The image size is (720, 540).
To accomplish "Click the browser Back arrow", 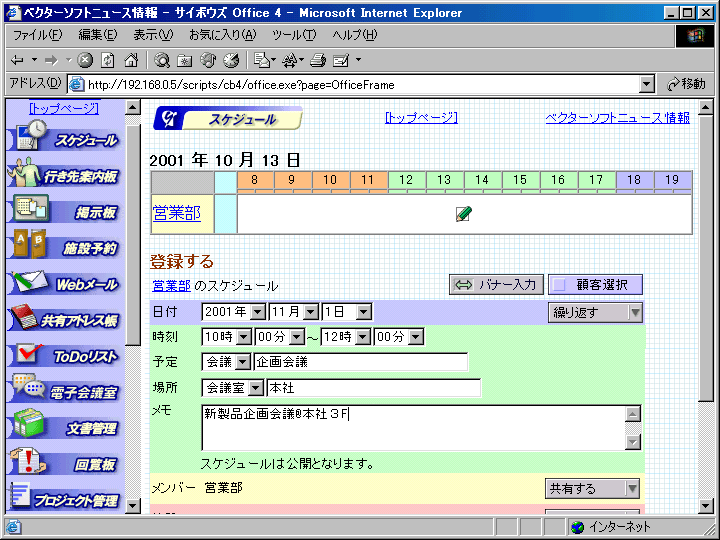I will point(17,60).
